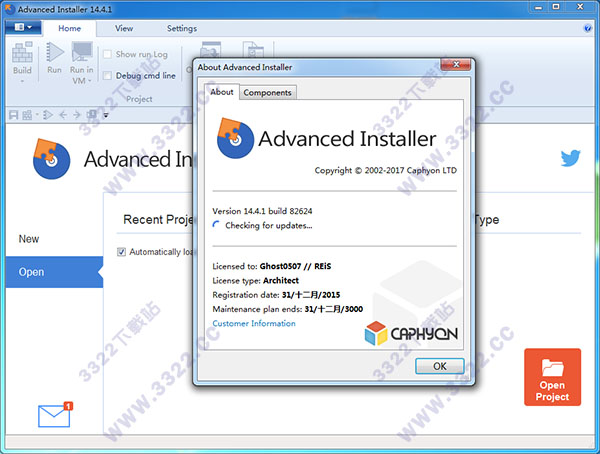
Task: Click the forward arrow in quick toolbar
Action: 77,115
